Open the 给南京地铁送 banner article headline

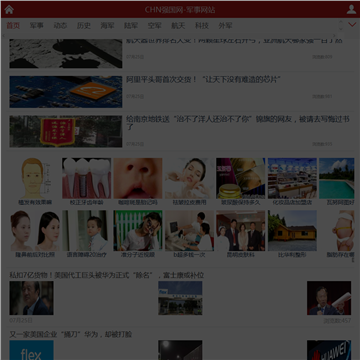click(238, 123)
